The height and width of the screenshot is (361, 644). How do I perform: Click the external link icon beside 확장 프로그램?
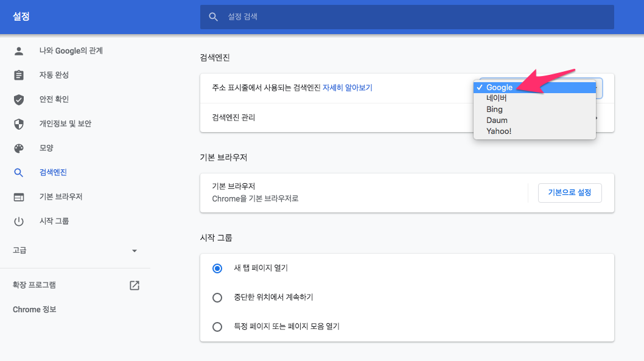[135, 286]
